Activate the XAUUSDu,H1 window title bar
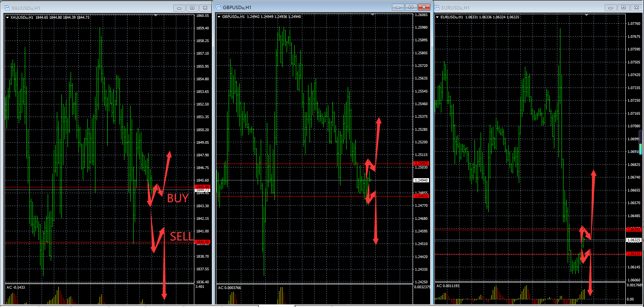This screenshot has width=644, height=307. pos(95,8)
